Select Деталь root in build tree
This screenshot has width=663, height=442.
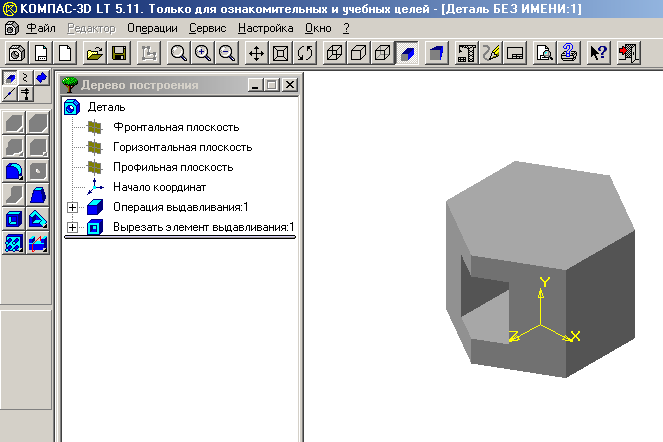107,107
